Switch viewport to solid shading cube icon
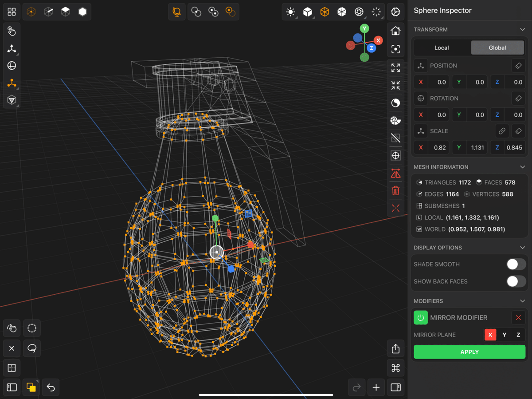This screenshot has height=399, width=532. [x=308, y=12]
